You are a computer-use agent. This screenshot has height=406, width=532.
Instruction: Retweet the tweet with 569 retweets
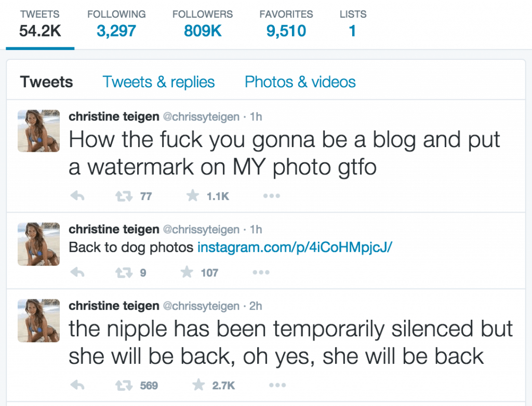pyautogui.click(x=124, y=385)
